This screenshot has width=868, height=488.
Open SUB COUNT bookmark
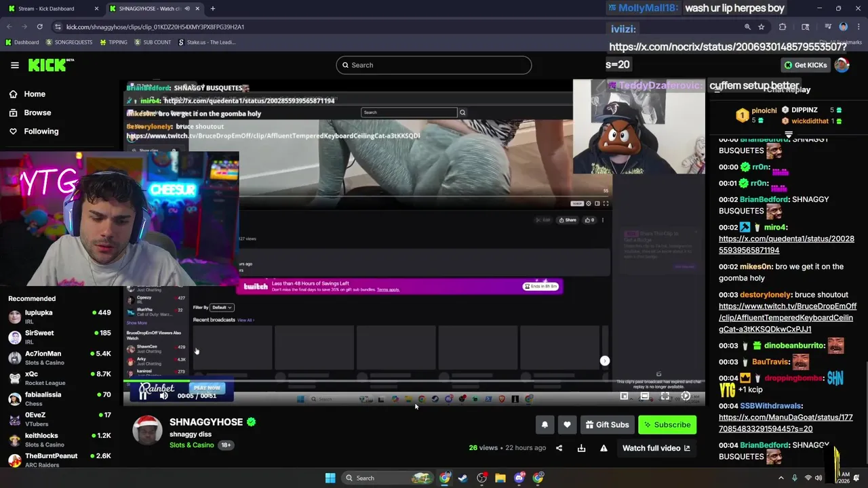[x=153, y=42]
